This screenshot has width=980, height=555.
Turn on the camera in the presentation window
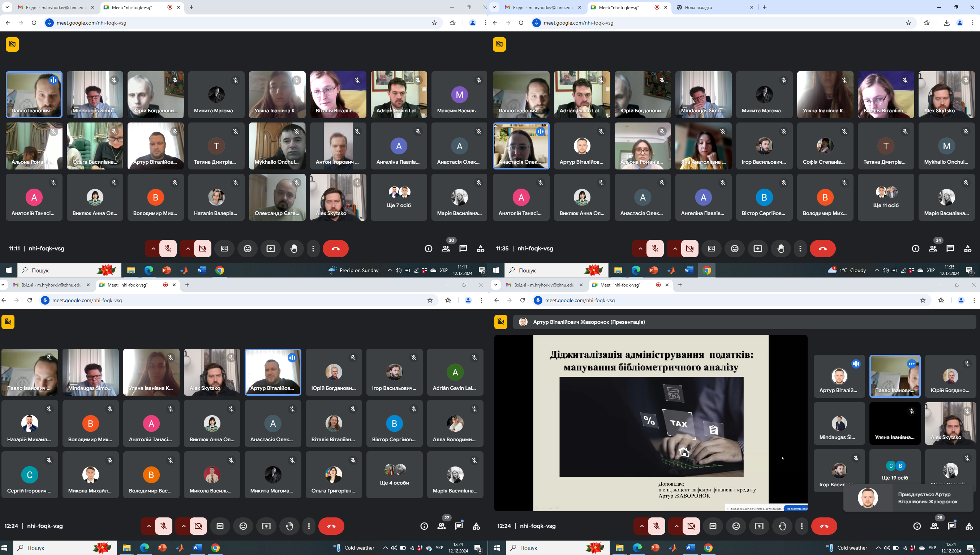click(691, 526)
